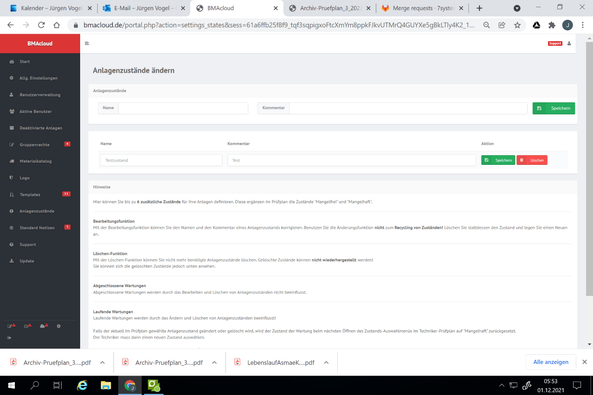Edit the Test comment field in Testzustand row
This screenshot has width=593, height=395.
tap(351, 160)
